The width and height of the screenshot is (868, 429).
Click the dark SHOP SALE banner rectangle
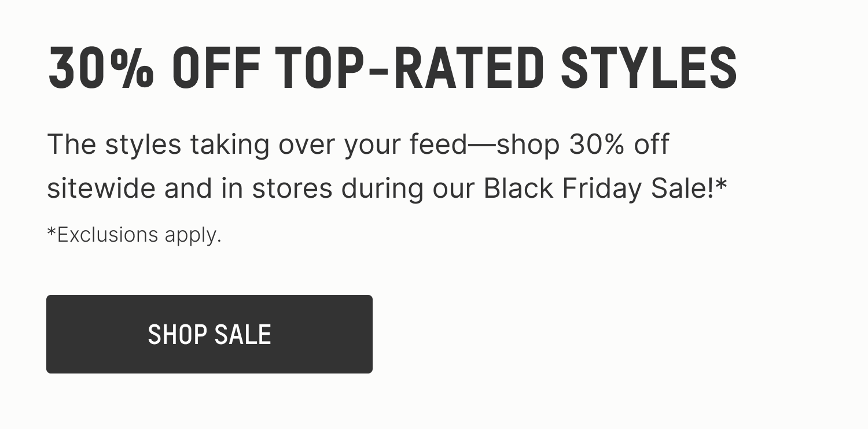(x=209, y=334)
